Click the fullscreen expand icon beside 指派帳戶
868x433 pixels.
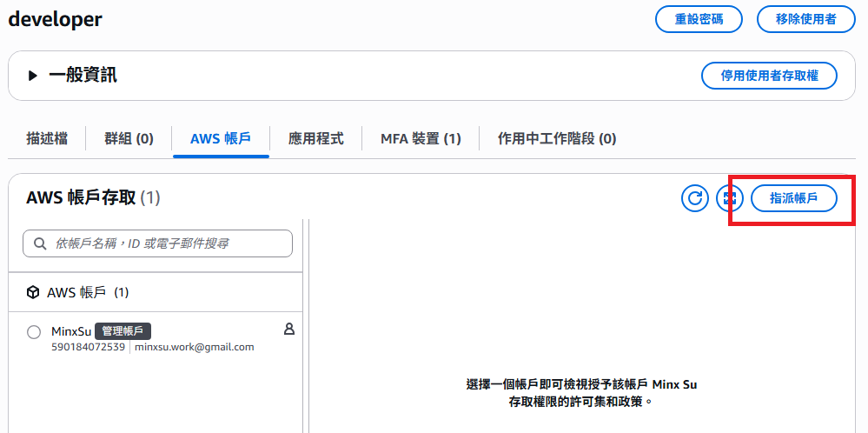point(730,198)
